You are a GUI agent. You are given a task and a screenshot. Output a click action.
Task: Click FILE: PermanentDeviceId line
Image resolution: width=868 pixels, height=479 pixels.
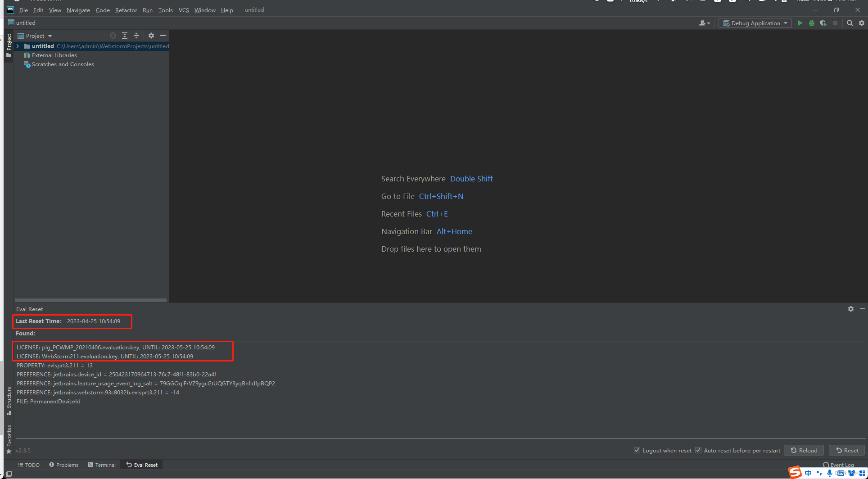coord(49,401)
